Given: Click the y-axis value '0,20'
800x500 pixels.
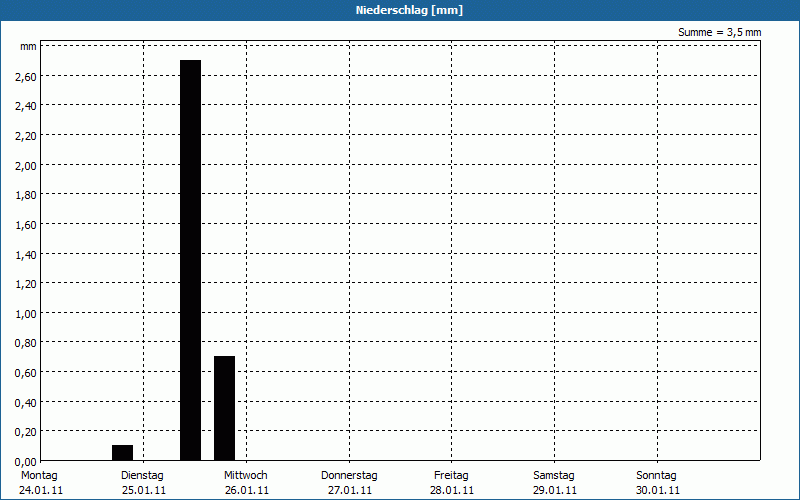Looking at the screenshot, I should click(26, 432).
